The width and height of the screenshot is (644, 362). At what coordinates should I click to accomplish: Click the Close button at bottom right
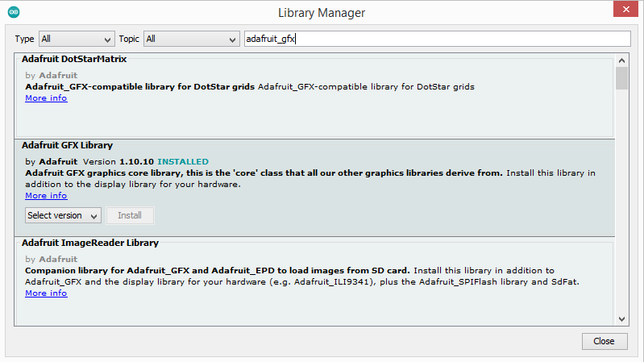point(605,341)
